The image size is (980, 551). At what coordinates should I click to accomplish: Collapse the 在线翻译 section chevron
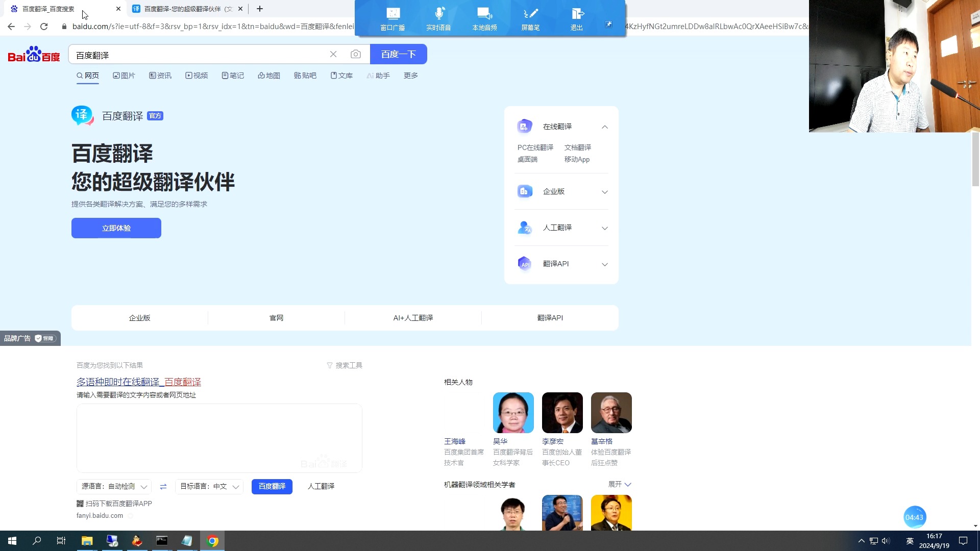pos(605,127)
